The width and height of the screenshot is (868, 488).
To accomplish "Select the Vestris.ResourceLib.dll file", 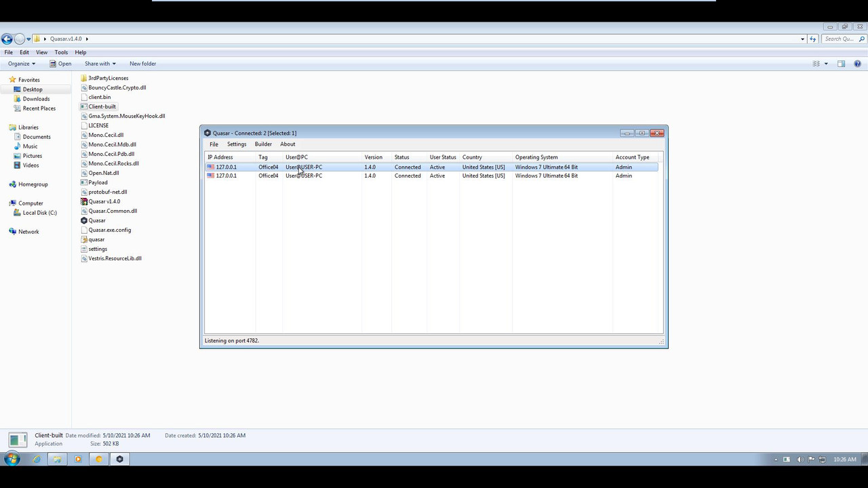I will [111, 258].
